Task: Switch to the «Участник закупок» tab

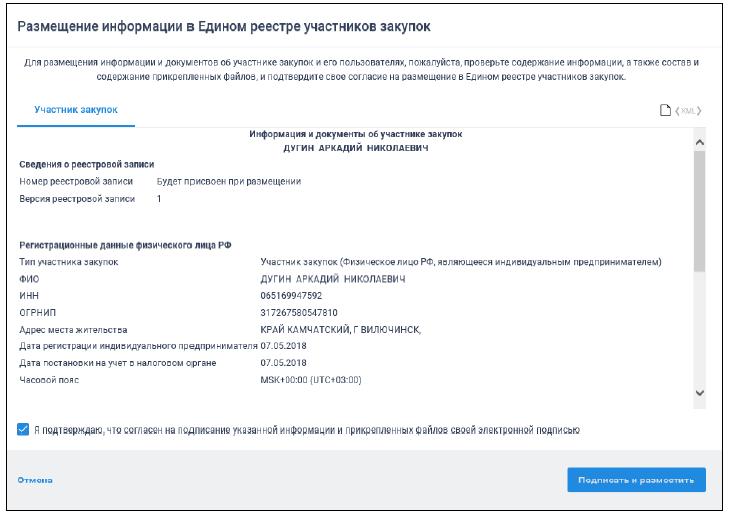Action: [76, 109]
